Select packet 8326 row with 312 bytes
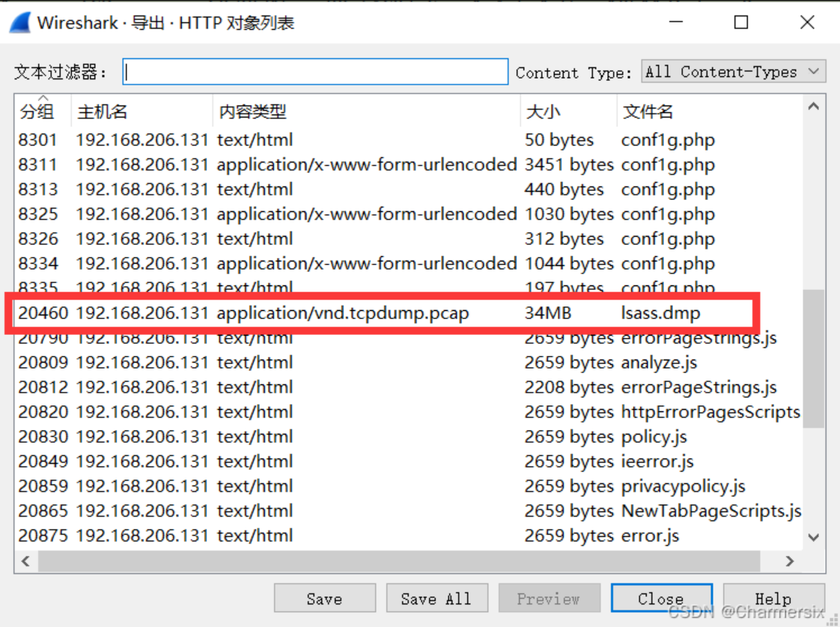Screen dimensions: 840x627 pos(410,238)
